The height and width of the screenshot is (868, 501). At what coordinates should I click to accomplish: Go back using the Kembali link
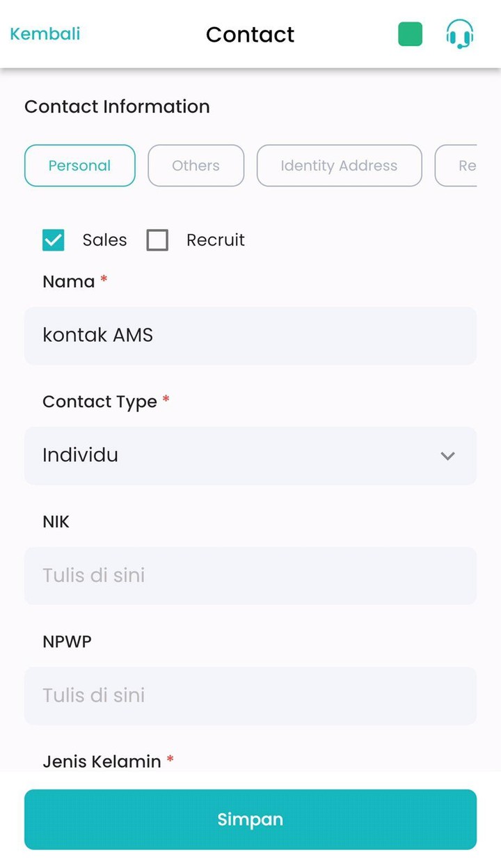[44, 33]
